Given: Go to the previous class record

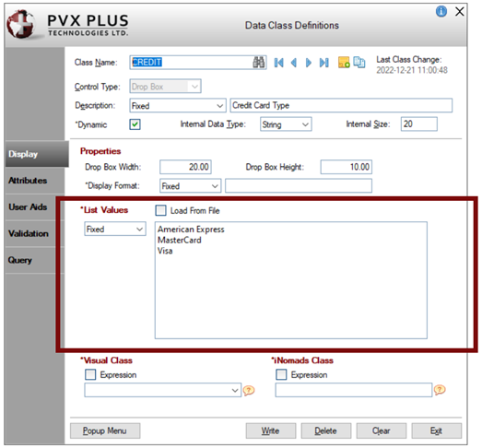Looking at the screenshot, I should 294,63.
